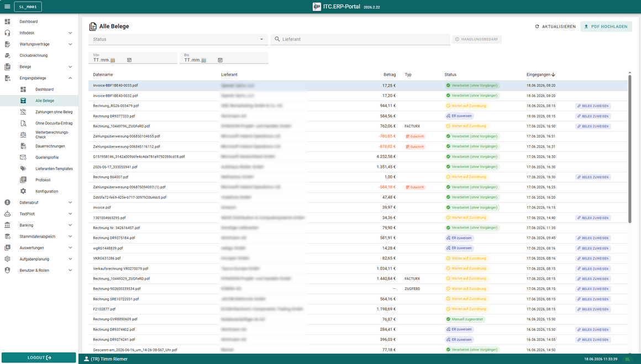Click the Dauerrechnungen icon
The width and height of the screenshot is (641, 364).
click(x=23, y=146)
